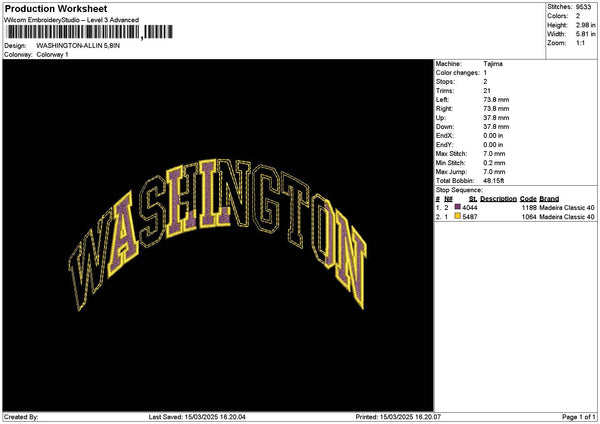Click the Zoom value 1:1
Screen dimensions: 600x424
click(580, 43)
